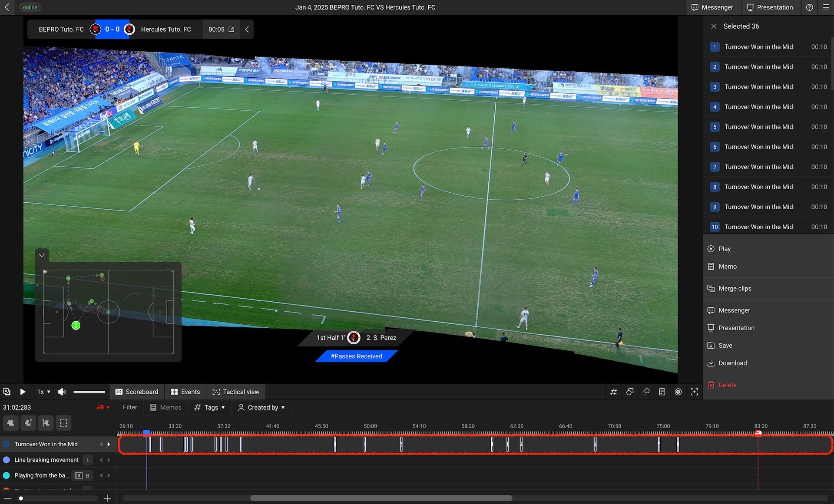Toggle the Scoreboard overlay
The width and height of the screenshot is (834, 504).
click(x=137, y=392)
